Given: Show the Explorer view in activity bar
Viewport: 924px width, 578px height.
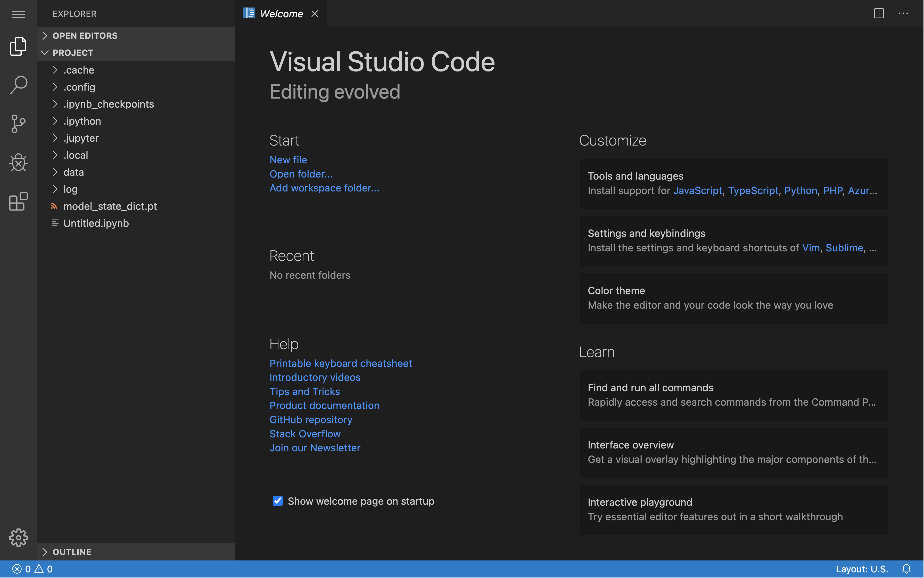Looking at the screenshot, I should point(18,46).
